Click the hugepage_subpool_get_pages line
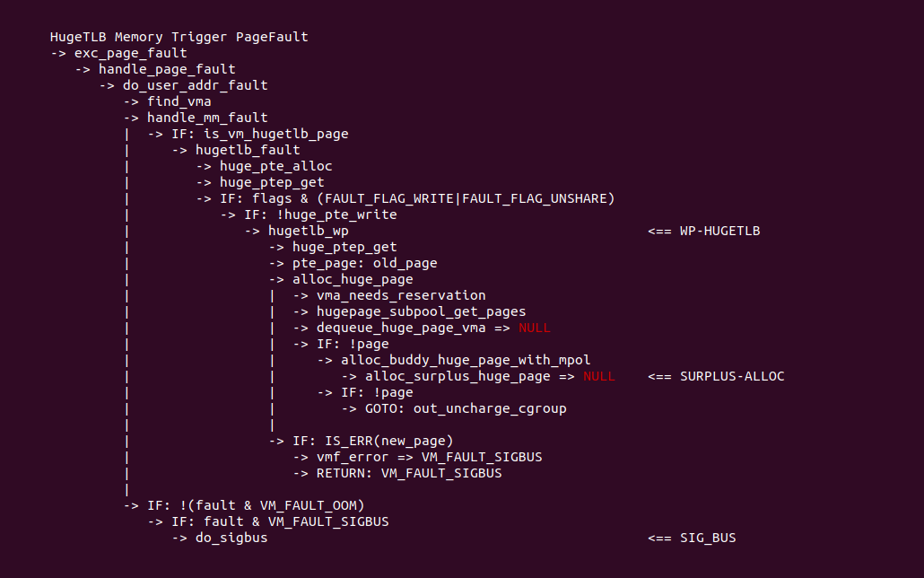Viewport: 924px width, 578px height. [x=421, y=311]
